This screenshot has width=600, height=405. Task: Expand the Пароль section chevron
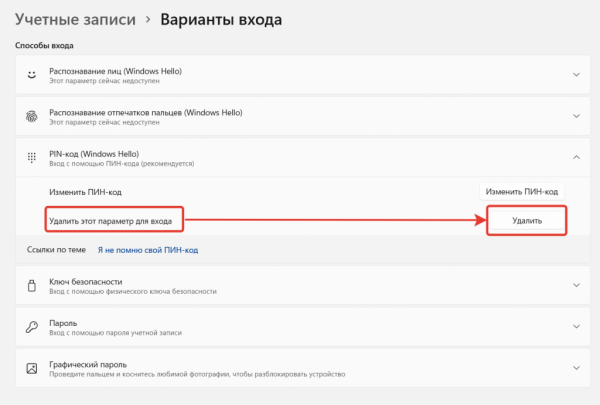point(576,327)
